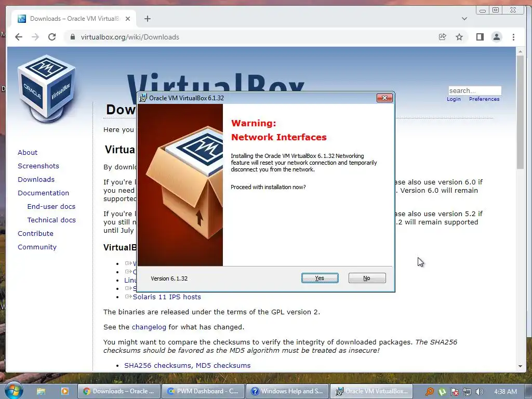This screenshot has height=399, width=532.
Task: Bookmark this page with the star
Action: pyautogui.click(x=459, y=37)
